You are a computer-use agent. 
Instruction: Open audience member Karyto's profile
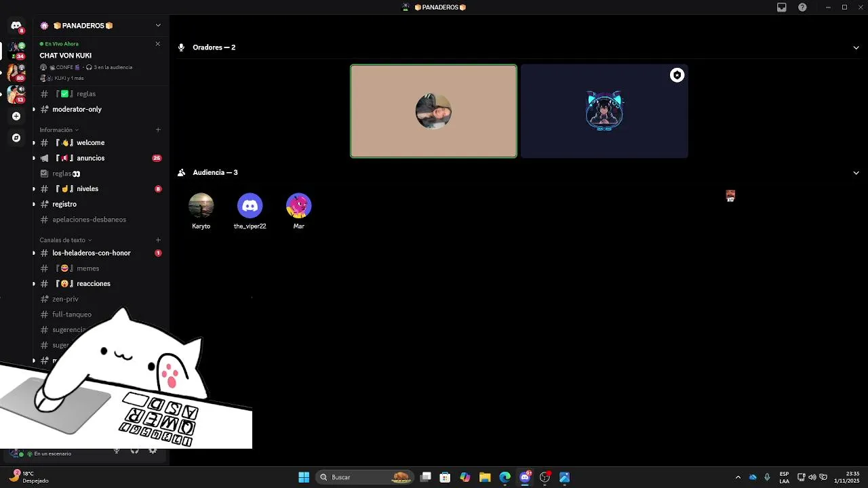[201, 211]
